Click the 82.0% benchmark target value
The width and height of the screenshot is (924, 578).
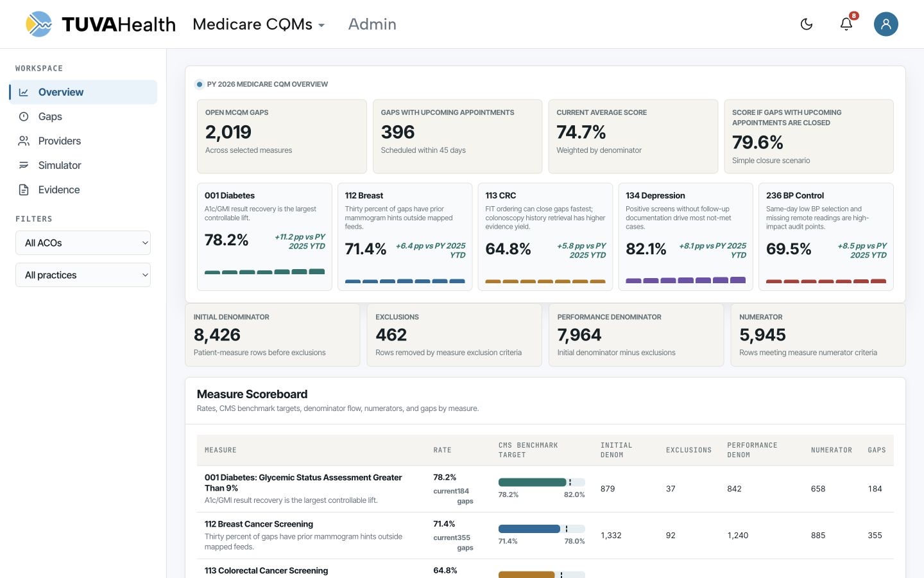point(574,495)
